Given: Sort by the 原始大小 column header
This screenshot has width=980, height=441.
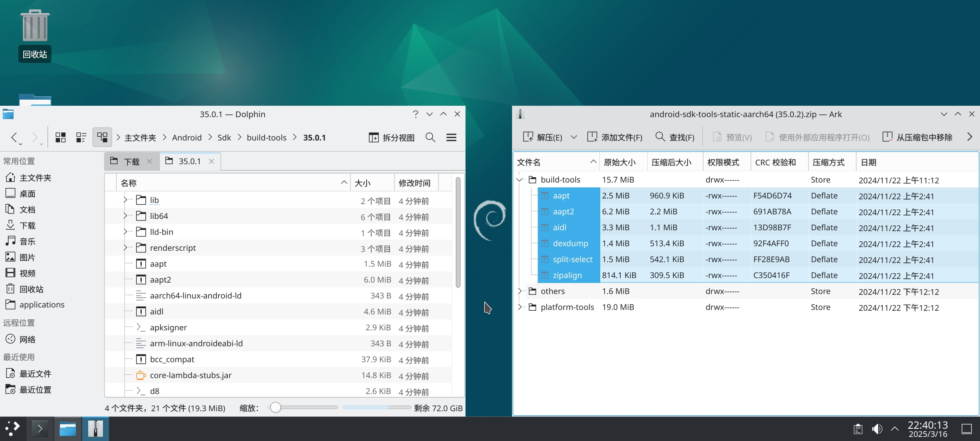Looking at the screenshot, I should click(619, 162).
